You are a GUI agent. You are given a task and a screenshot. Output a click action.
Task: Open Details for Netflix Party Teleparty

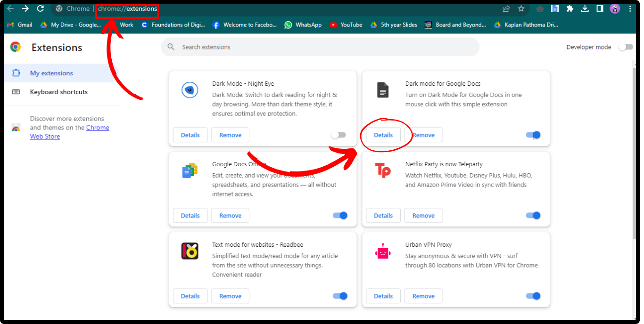[383, 216]
